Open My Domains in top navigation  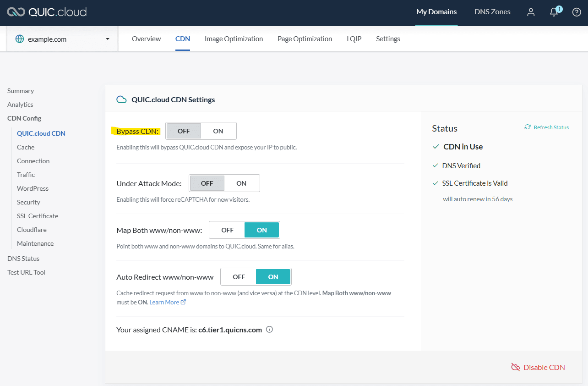point(436,12)
